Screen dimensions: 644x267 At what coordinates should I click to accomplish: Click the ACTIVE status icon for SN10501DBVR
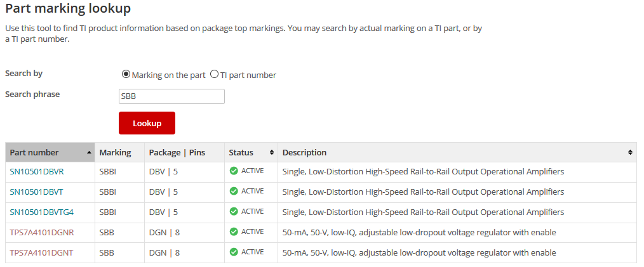click(x=234, y=171)
